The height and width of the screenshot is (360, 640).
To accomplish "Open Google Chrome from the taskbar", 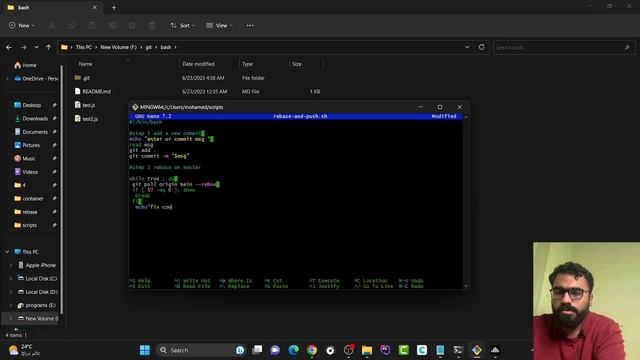I will click(x=312, y=350).
